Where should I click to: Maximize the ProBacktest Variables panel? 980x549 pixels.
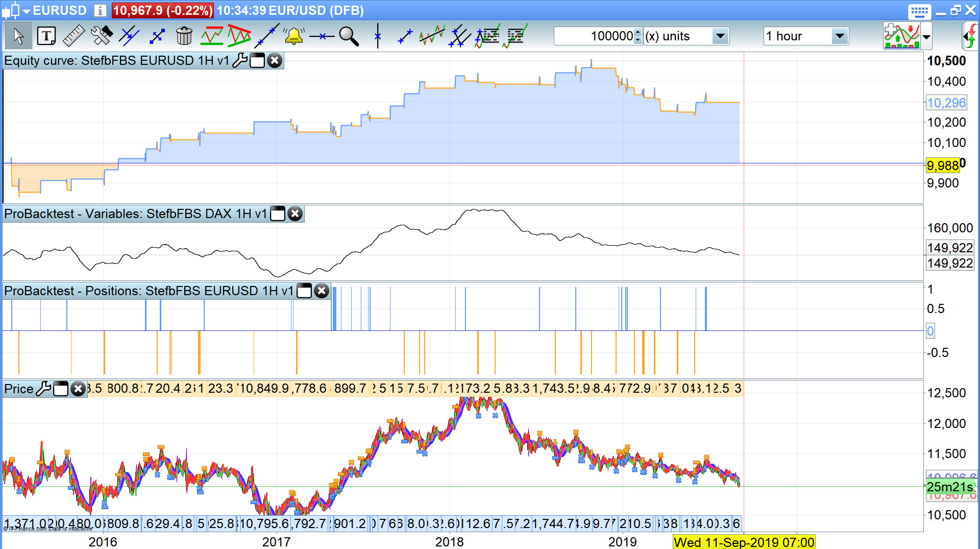277,213
